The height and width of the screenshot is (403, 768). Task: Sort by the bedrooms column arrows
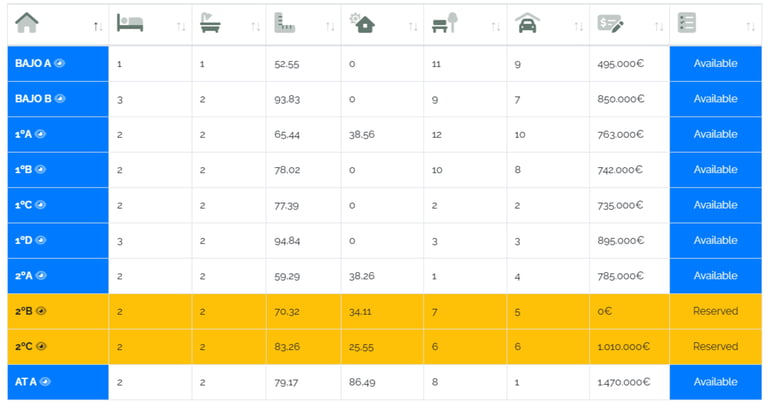(181, 27)
